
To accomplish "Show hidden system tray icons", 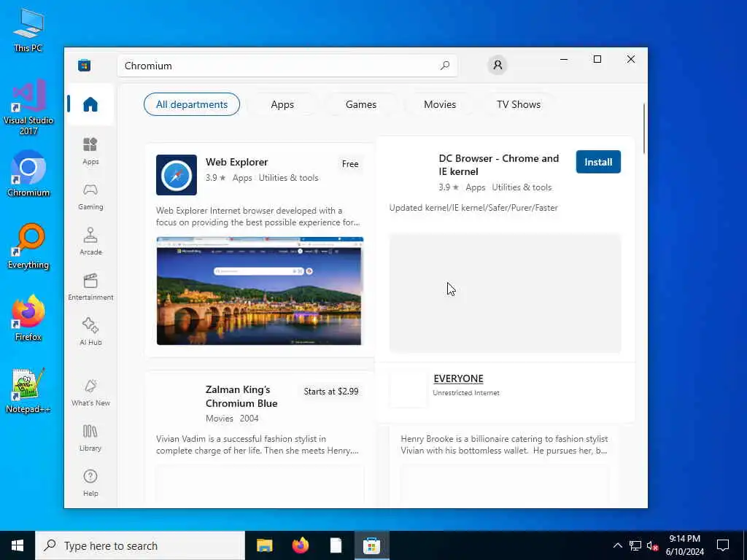I will click(x=617, y=545).
